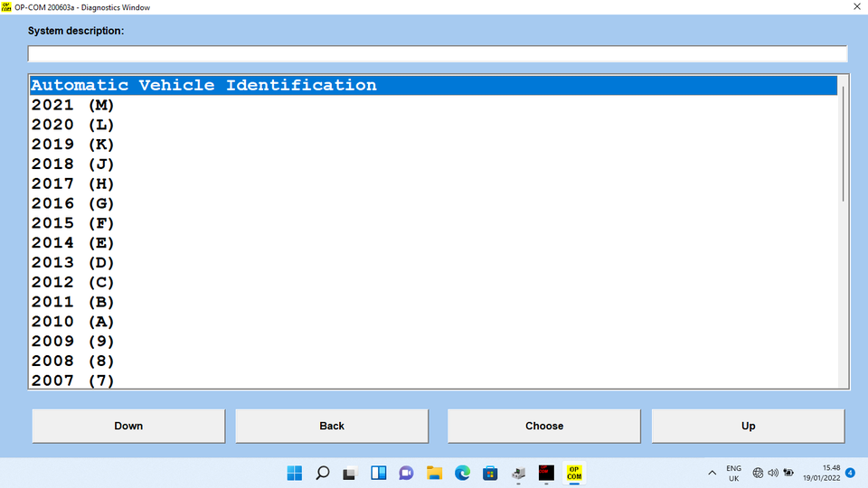Show hidden system tray icons chevron
This screenshot has height=488, width=868.
coord(712,473)
